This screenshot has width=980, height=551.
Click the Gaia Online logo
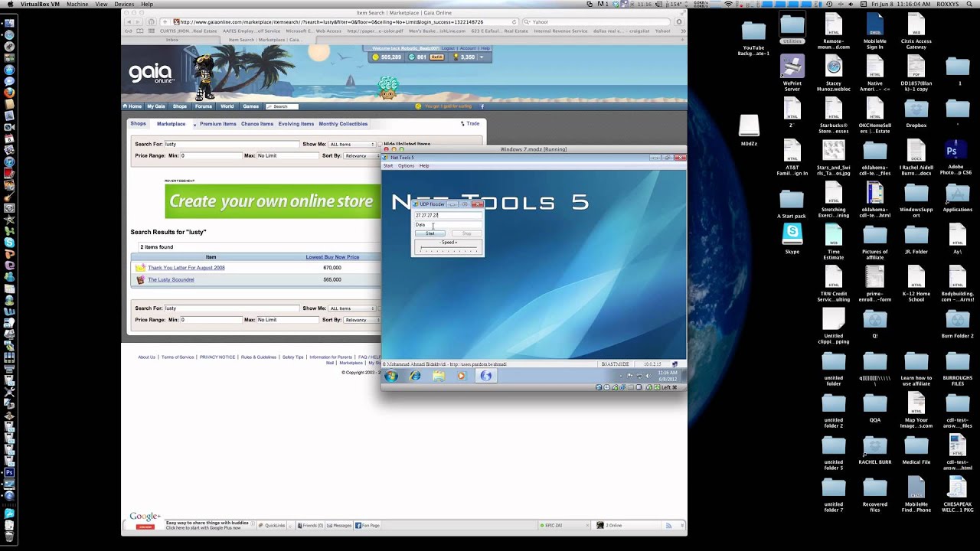[x=151, y=73]
